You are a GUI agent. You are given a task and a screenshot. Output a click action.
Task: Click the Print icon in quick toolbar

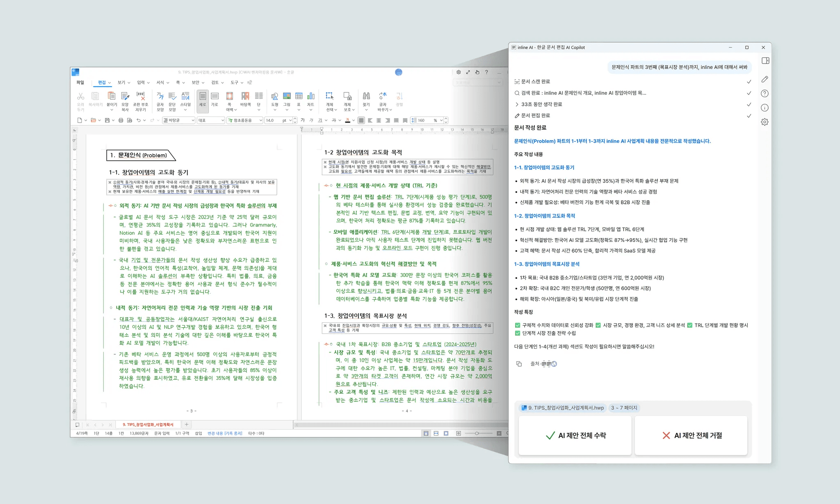[x=121, y=120]
